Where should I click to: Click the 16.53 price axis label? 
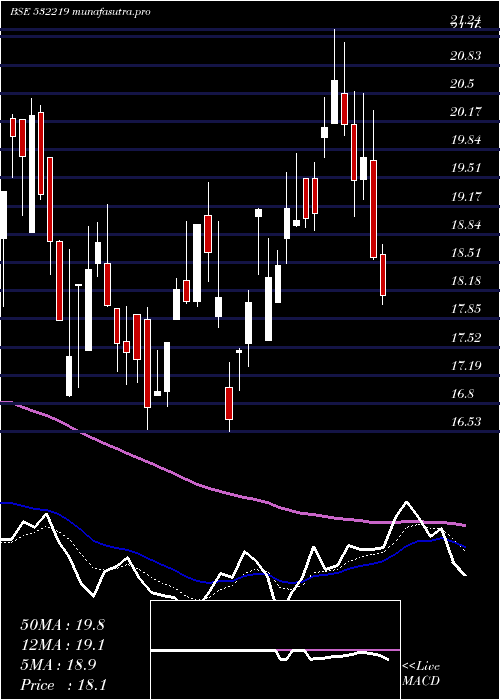click(x=466, y=421)
